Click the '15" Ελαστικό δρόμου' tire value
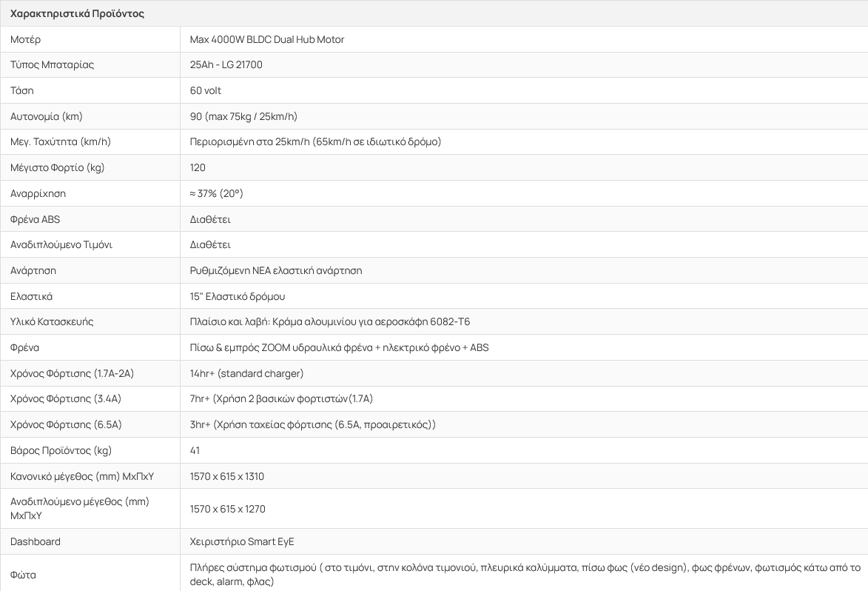This screenshot has height=591, width=868. pyautogui.click(x=238, y=296)
